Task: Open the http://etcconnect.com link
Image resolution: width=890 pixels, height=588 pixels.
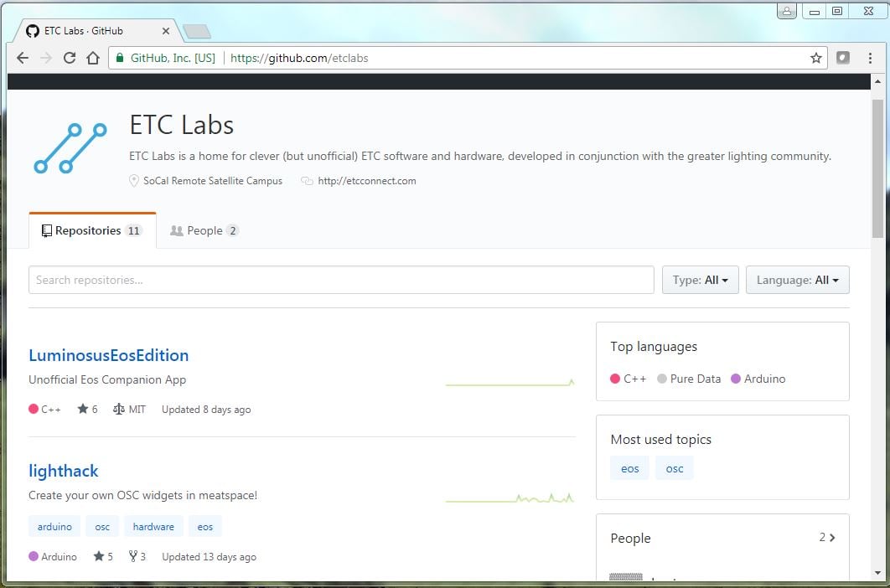Action: [x=367, y=181]
